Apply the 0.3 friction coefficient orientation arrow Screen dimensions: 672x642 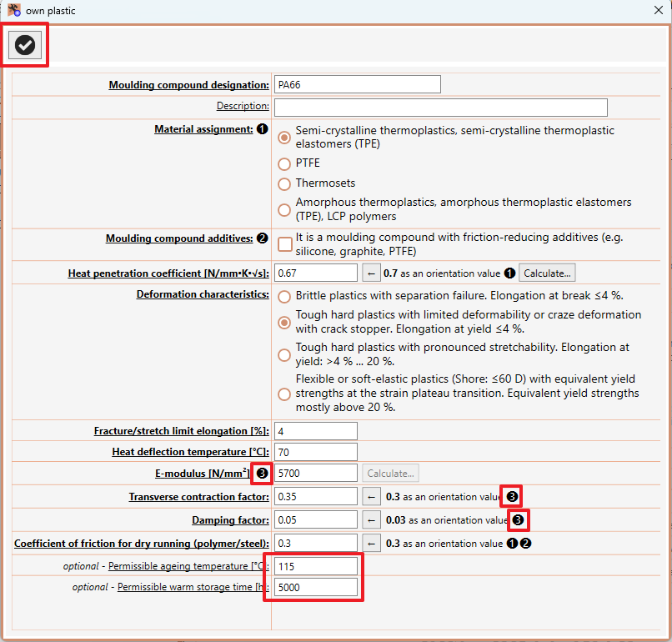pyautogui.click(x=371, y=544)
